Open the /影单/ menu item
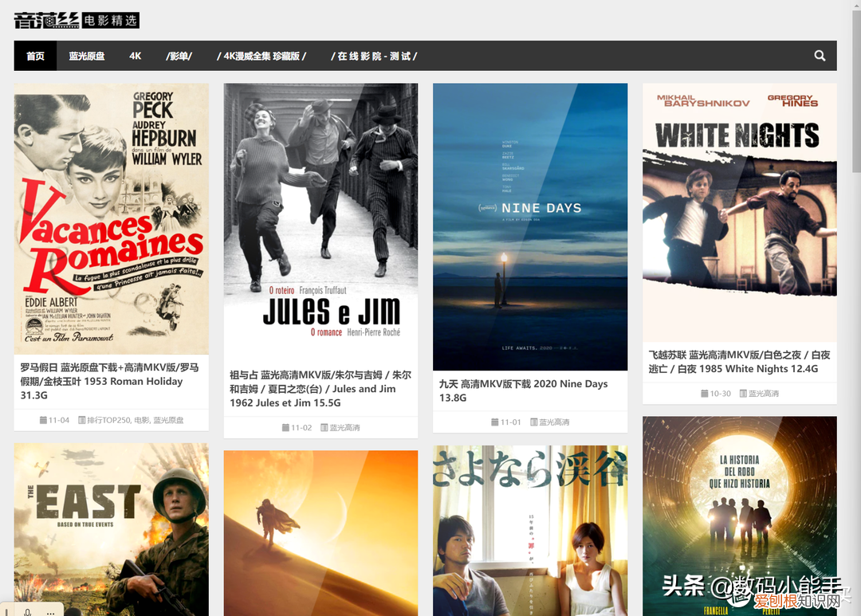 point(179,56)
